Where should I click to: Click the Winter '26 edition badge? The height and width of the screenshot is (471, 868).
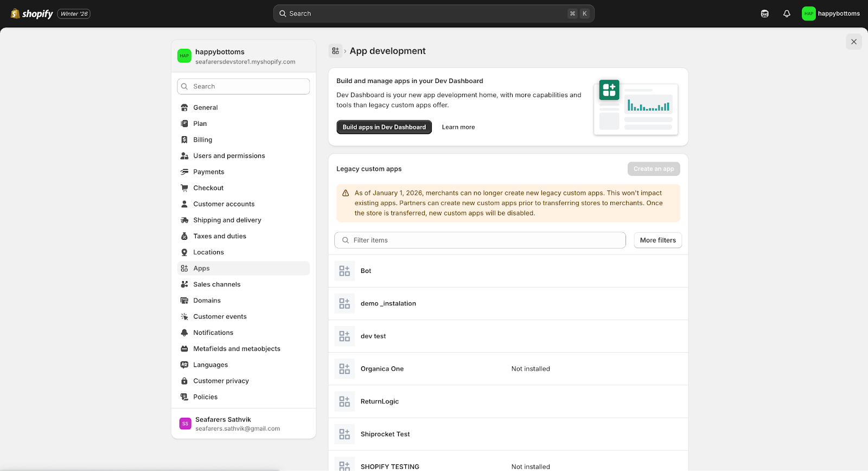[74, 14]
